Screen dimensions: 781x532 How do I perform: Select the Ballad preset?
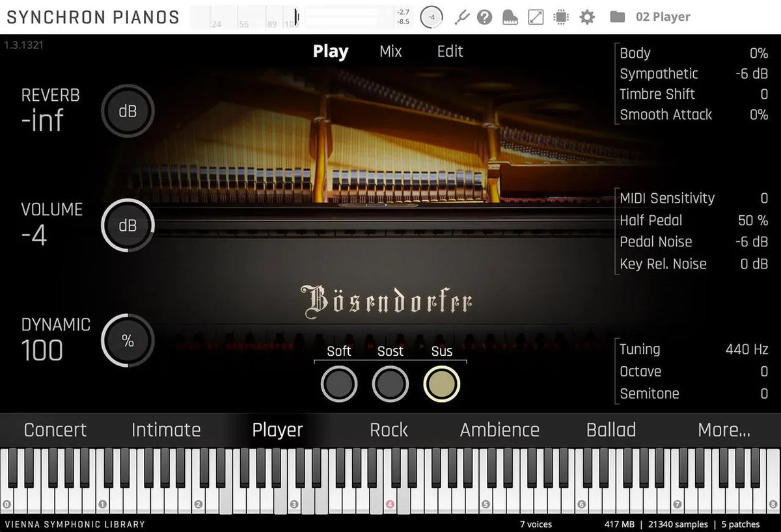click(x=610, y=429)
